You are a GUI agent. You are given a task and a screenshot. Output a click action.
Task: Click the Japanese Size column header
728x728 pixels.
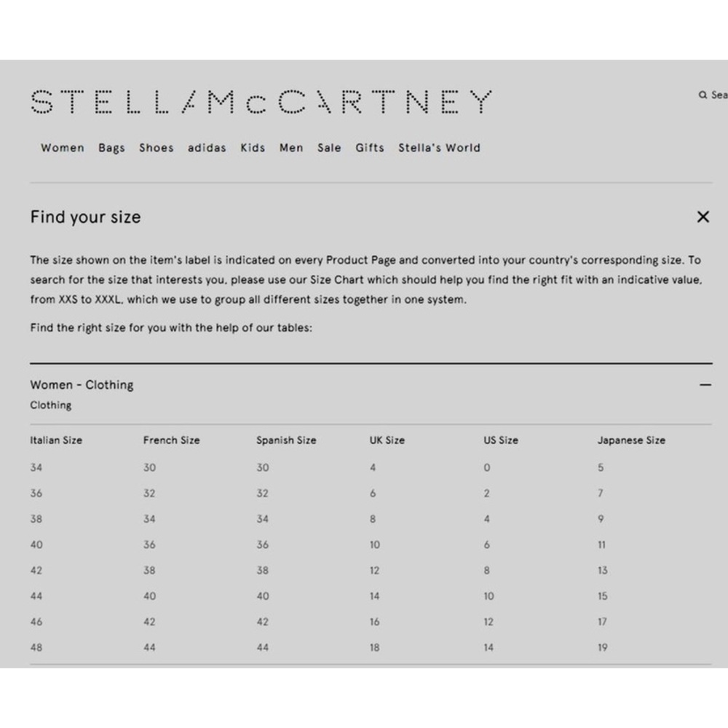point(631,440)
